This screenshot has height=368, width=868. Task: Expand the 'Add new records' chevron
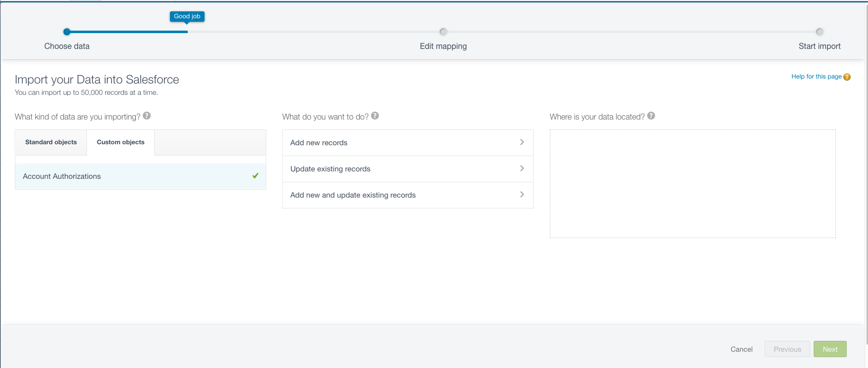(x=522, y=142)
